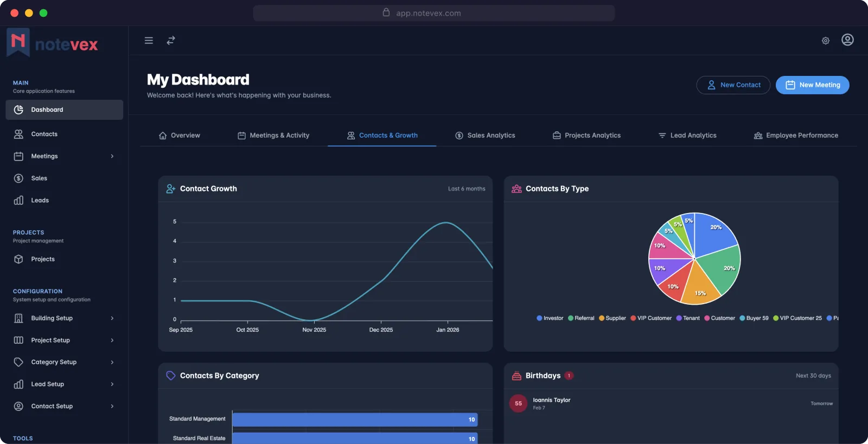Click the Building Setup building icon
The width and height of the screenshot is (868, 444).
[18, 318]
